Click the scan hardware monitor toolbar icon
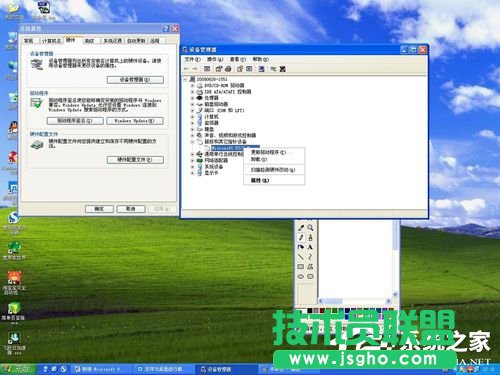The height and width of the screenshot is (375, 500). pyautogui.click(x=262, y=69)
